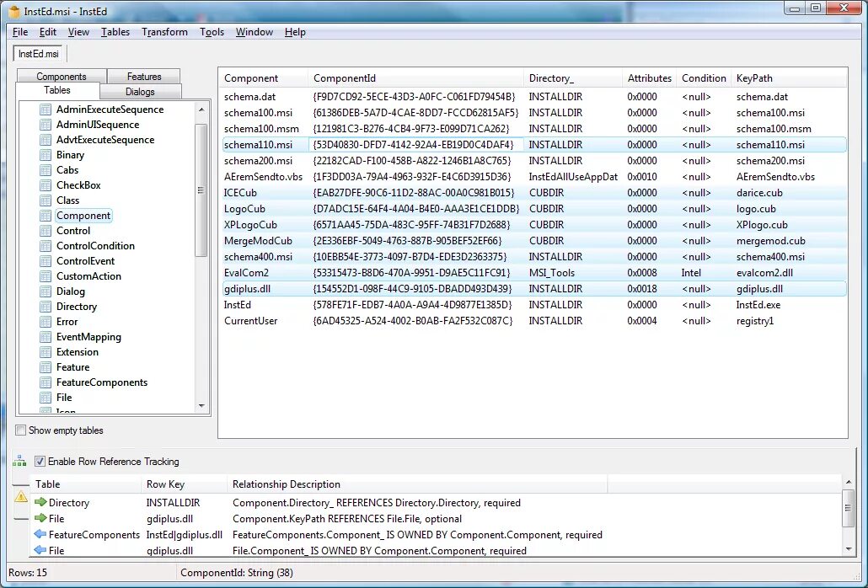Disable Enable Row Reference Tracking

click(x=39, y=461)
